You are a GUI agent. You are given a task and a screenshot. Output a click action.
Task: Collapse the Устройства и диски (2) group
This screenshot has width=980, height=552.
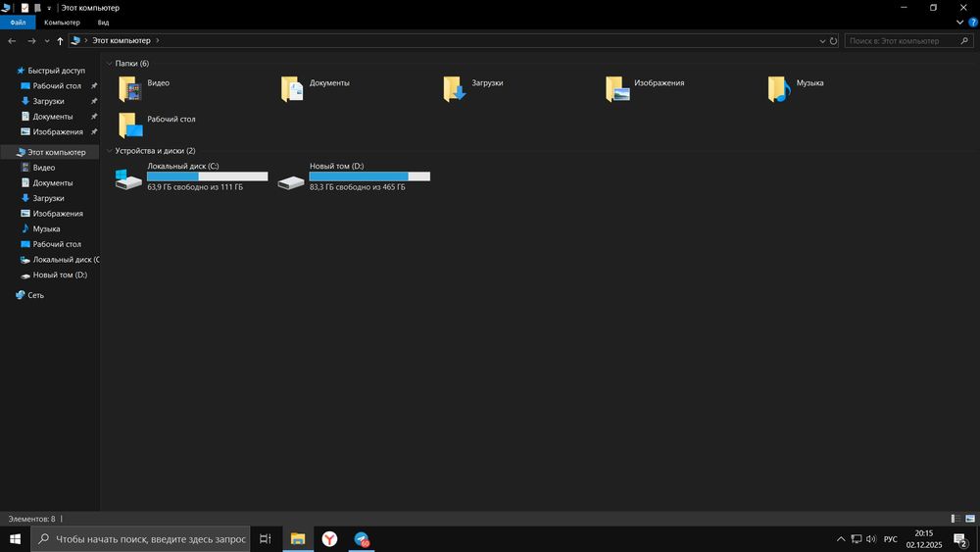[110, 151]
